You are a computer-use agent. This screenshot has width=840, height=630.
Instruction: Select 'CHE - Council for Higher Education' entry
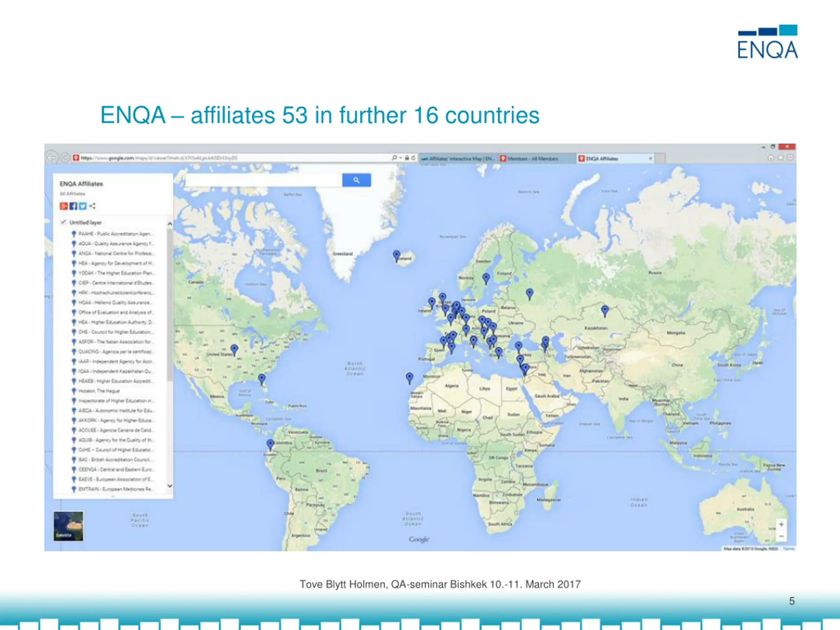click(113, 332)
